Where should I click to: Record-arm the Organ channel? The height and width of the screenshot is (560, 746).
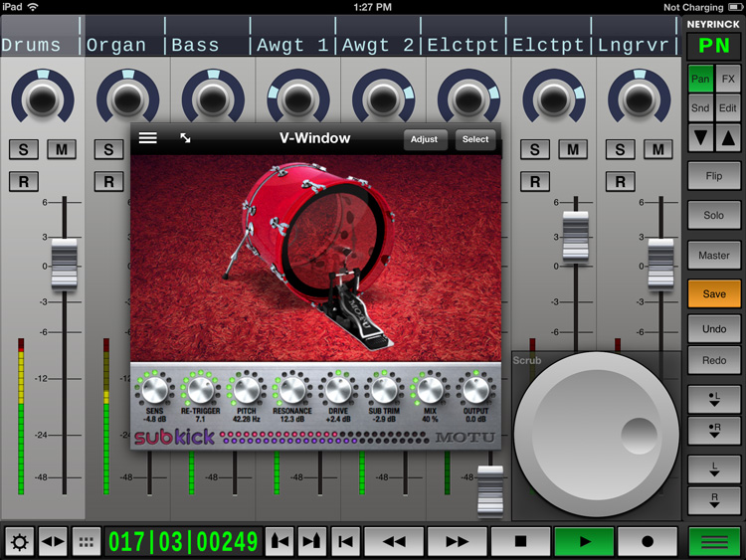click(109, 182)
